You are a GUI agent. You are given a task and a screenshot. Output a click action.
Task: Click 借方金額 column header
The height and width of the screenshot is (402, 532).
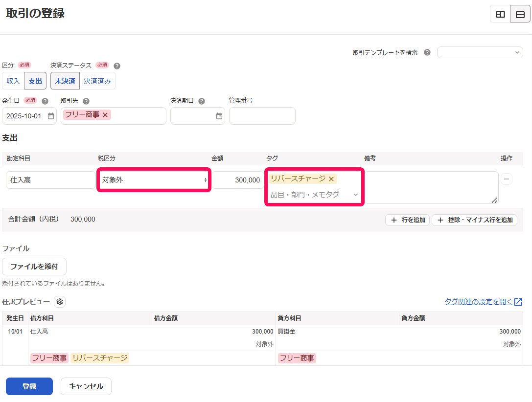[x=166, y=318]
